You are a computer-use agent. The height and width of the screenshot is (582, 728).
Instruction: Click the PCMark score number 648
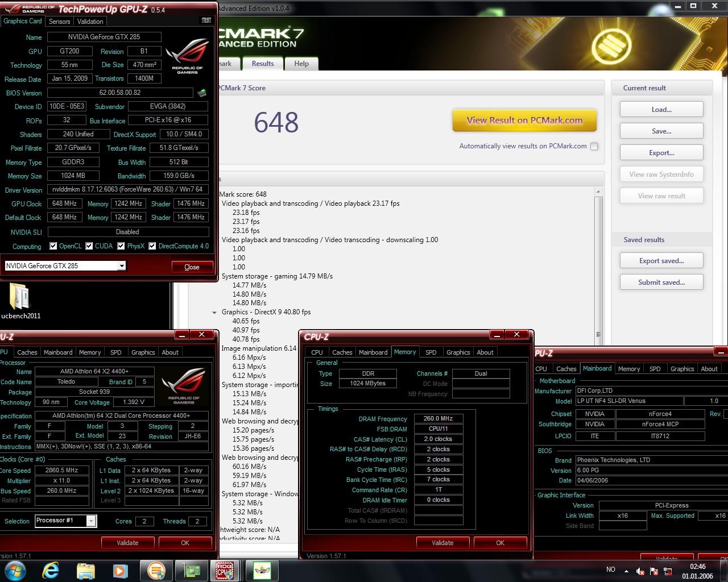[x=276, y=122]
